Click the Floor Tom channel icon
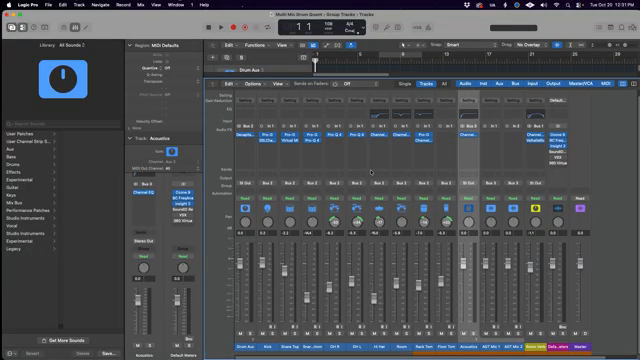This screenshot has height=360, width=640. point(446,209)
